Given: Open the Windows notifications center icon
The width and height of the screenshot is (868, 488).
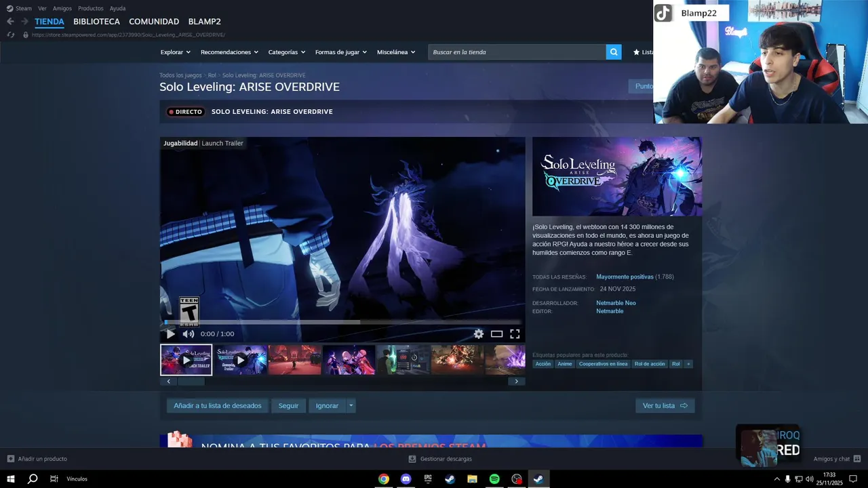Looking at the screenshot, I should (853, 479).
